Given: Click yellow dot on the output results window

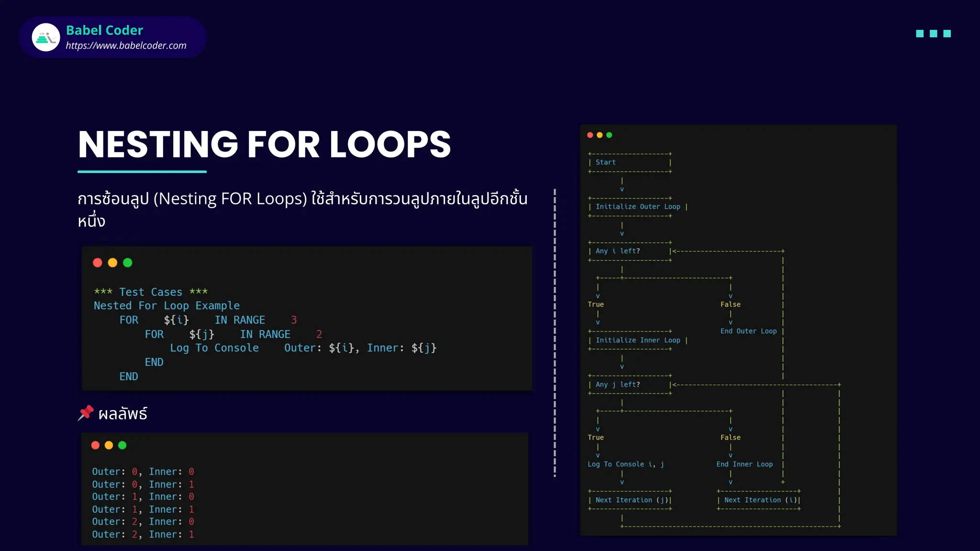Looking at the screenshot, I should pyautogui.click(x=109, y=445).
